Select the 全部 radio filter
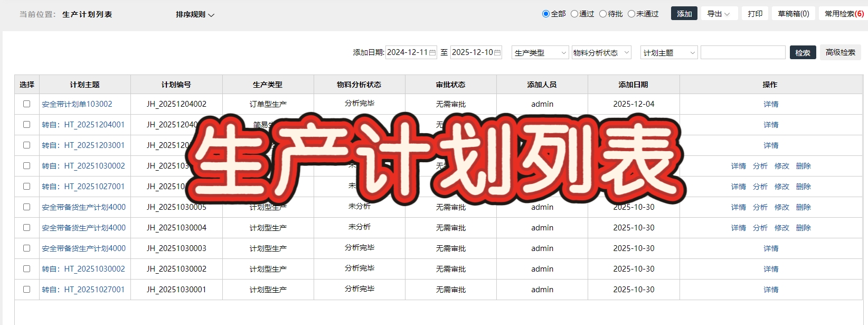 [x=546, y=14]
